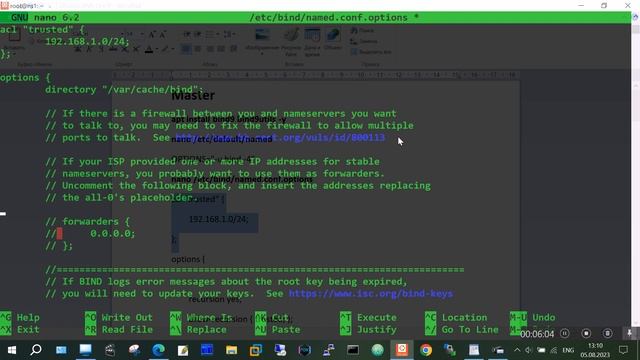
Task: Place cursor on '192.168.1.0/24;' in nano
Action: click(x=87, y=42)
